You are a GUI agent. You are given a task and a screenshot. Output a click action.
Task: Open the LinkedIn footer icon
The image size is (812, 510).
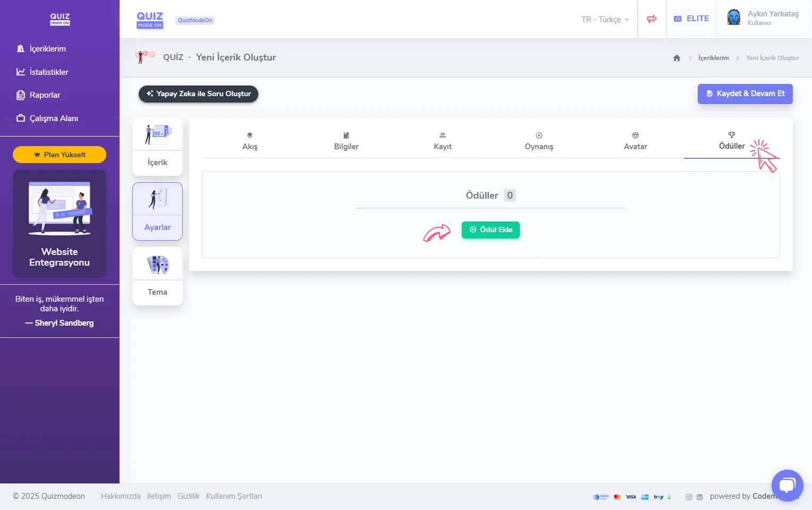pos(699,497)
